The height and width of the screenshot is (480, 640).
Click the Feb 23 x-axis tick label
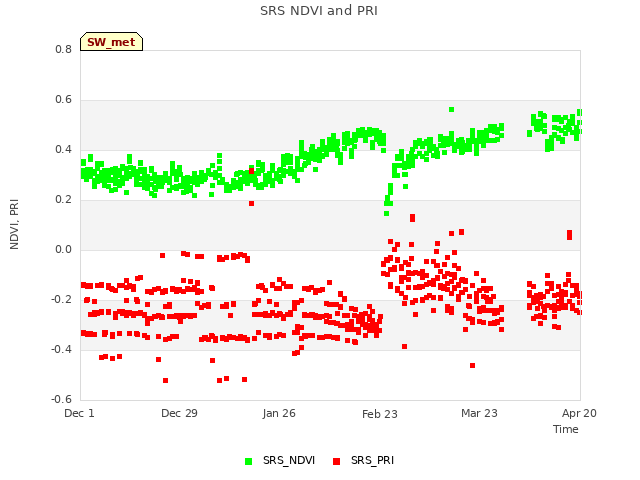tap(380, 414)
